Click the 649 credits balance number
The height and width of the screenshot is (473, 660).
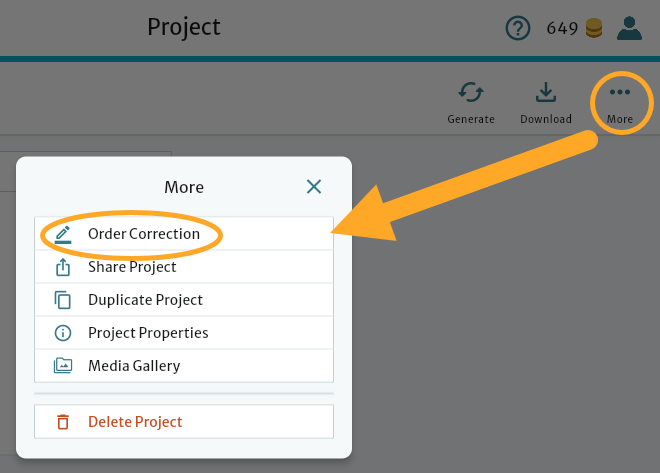pyautogui.click(x=562, y=28)
